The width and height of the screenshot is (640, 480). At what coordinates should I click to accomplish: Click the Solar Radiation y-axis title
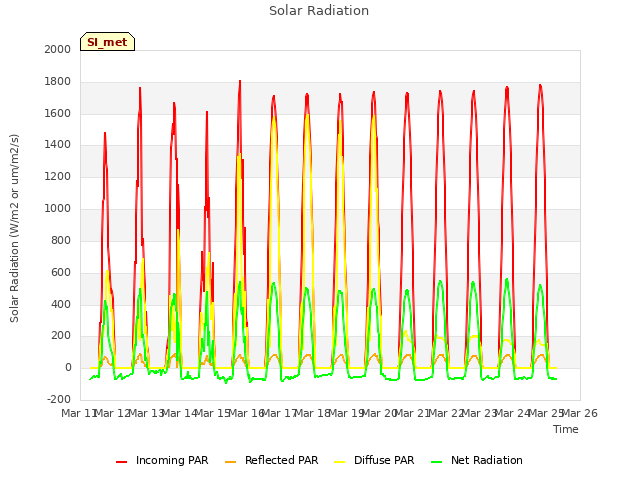point(14,228)
